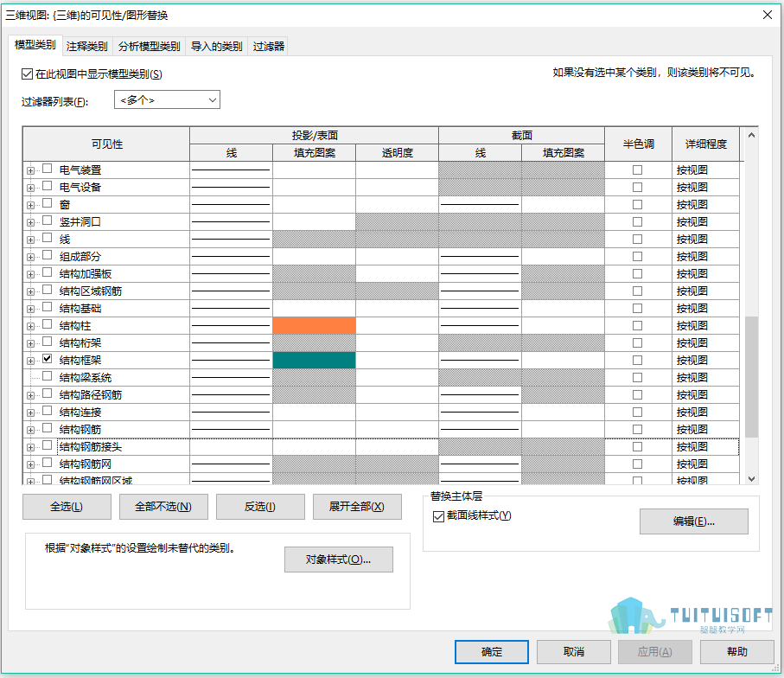Open the 过滤器列表 dropdown

[x=167, y=100]
